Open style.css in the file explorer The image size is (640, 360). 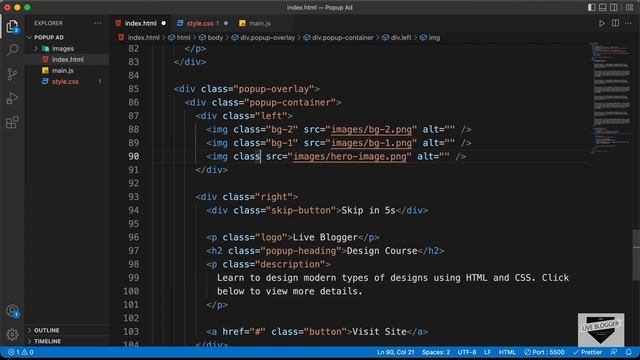tap(65, 82)
